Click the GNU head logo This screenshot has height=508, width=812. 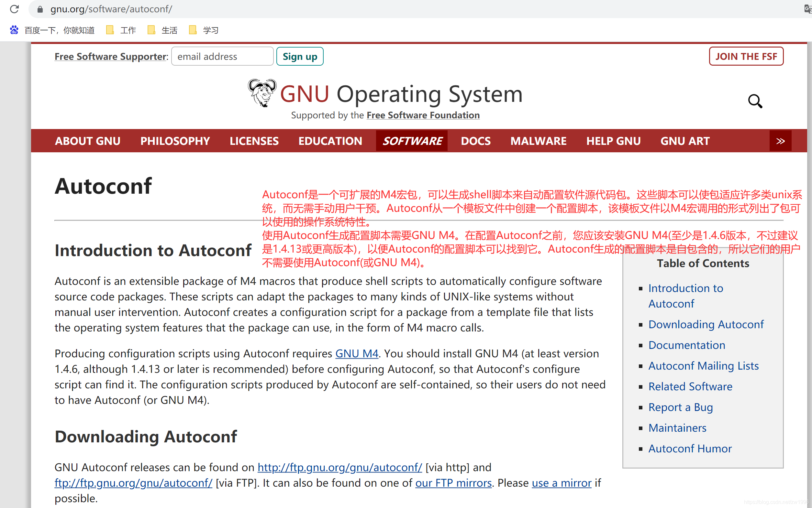pos(262,93)
